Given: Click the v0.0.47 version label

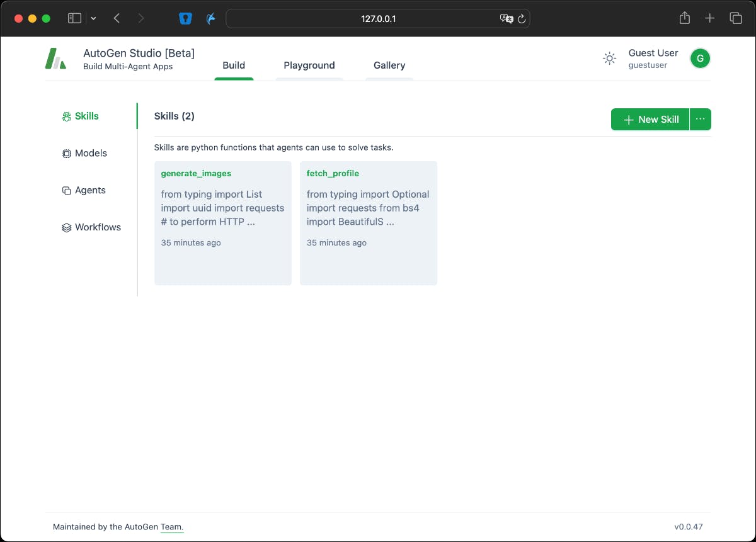Looking at the screenshot, I should click(x=689, y=527).
